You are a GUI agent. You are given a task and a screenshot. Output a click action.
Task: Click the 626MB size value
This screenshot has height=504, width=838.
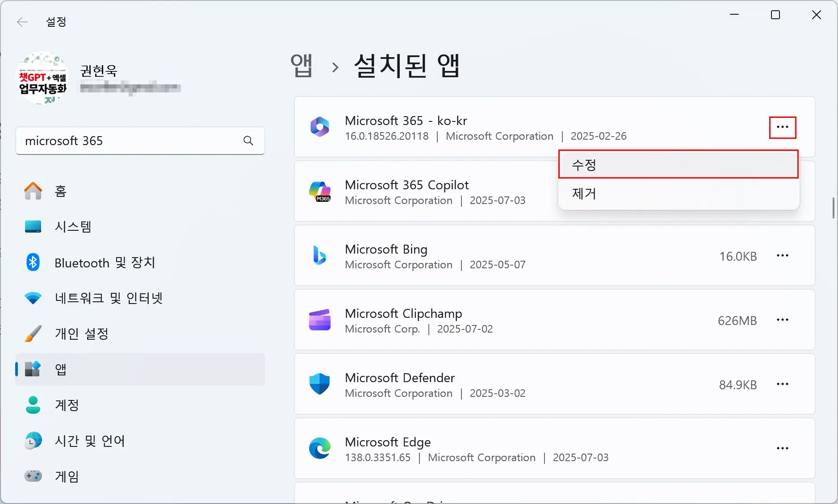click(737, 321)
